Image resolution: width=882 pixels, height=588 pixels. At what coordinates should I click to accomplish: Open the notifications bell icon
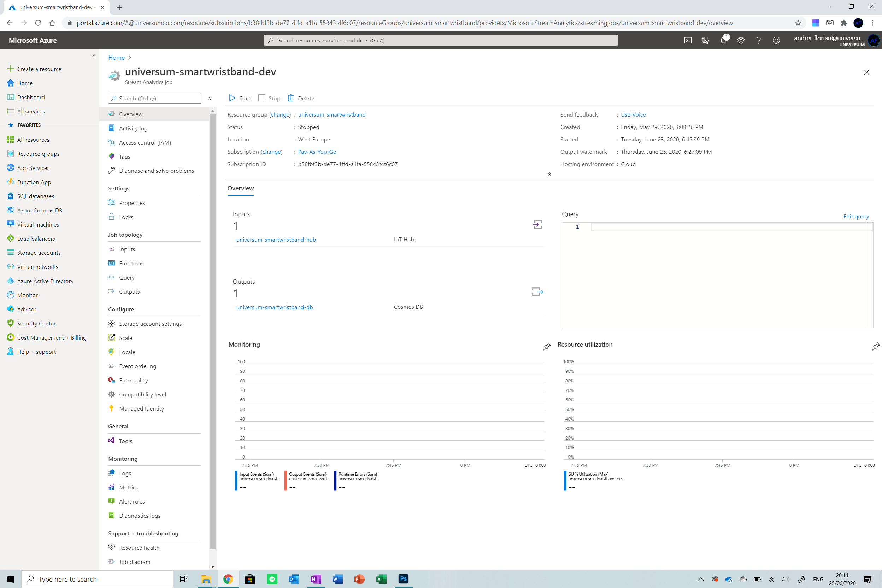pos(723,40)
